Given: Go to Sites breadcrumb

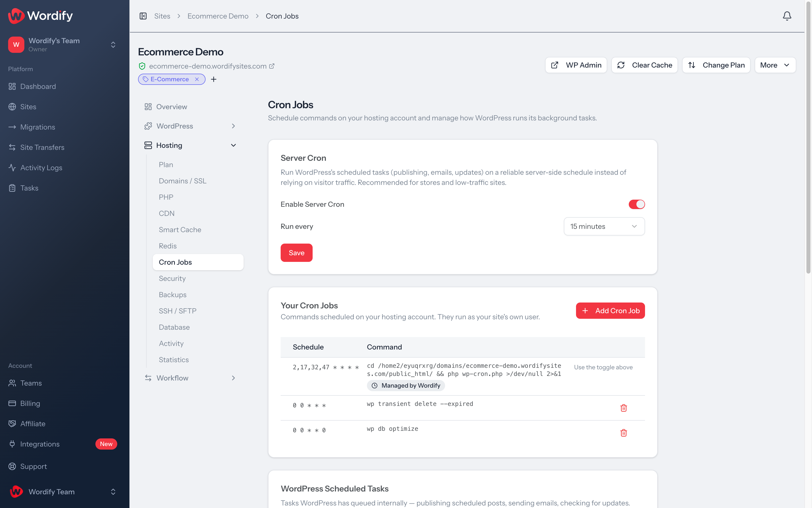Looking at the screenshot, I should (162, 16).
